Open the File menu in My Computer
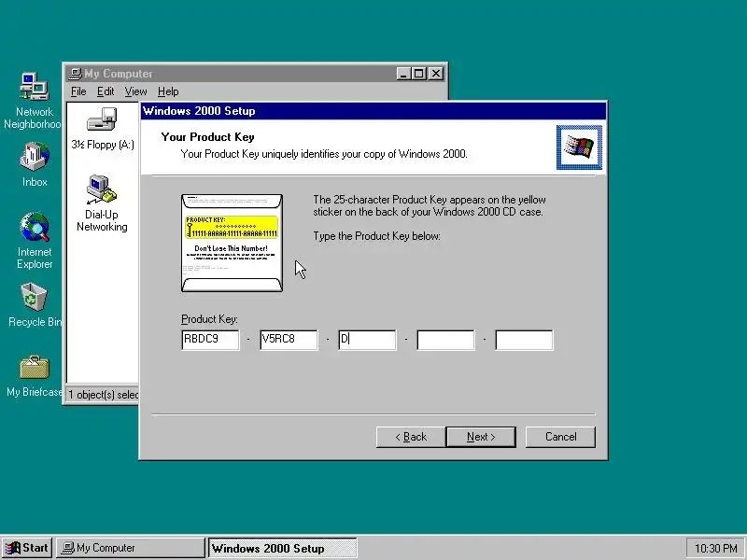Screen dimensions: 747x560 78,91
